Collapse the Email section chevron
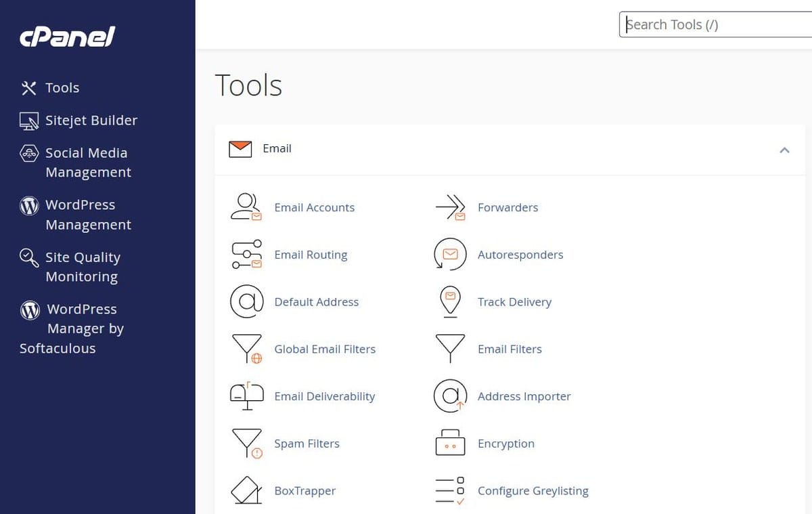 click(x=784, y=150)
